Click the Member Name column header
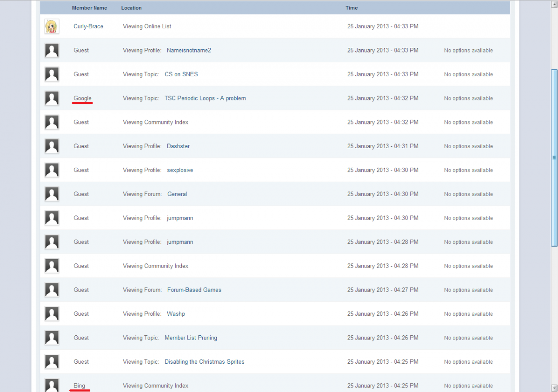This screenshot has width=558, height=392. click(x=89, y=8)
